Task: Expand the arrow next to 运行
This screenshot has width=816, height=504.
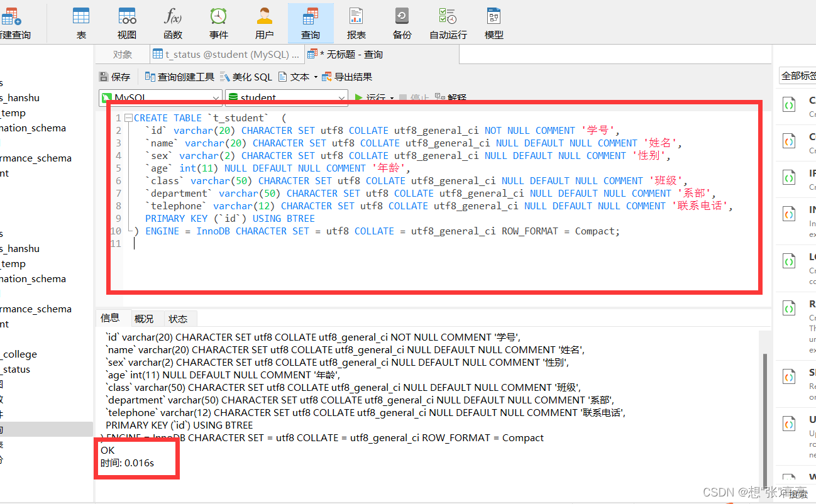Action: (x=392, y=99)
